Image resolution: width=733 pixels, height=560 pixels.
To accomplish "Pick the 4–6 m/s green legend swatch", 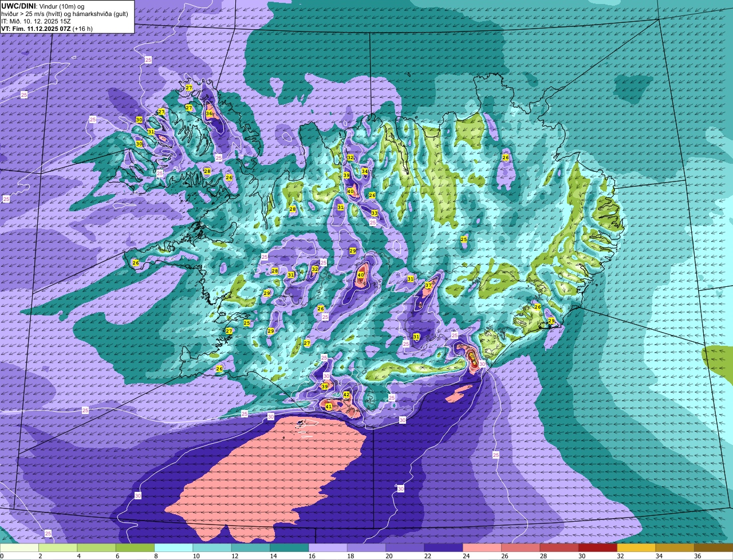I will [96, 548].
